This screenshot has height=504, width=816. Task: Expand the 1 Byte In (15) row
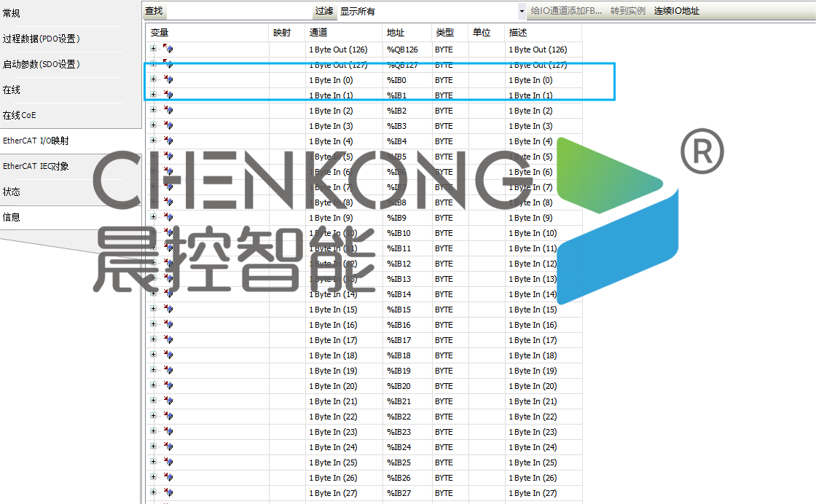153,308
